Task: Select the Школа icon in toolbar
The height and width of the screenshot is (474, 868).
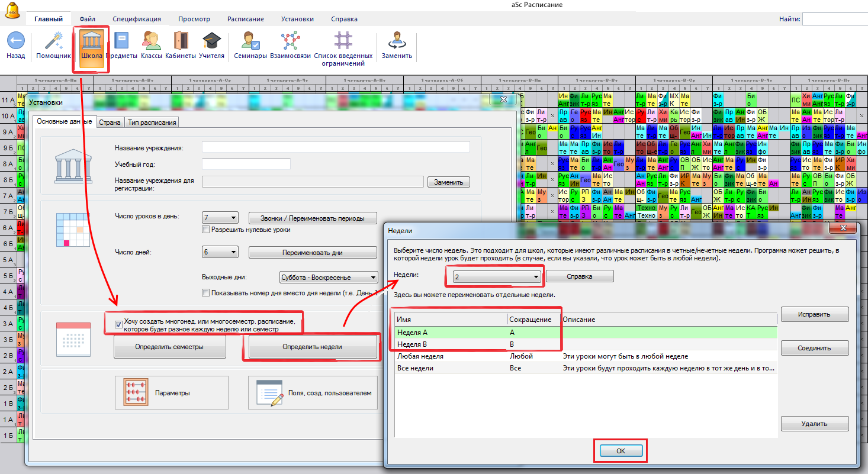Action: 91,41
